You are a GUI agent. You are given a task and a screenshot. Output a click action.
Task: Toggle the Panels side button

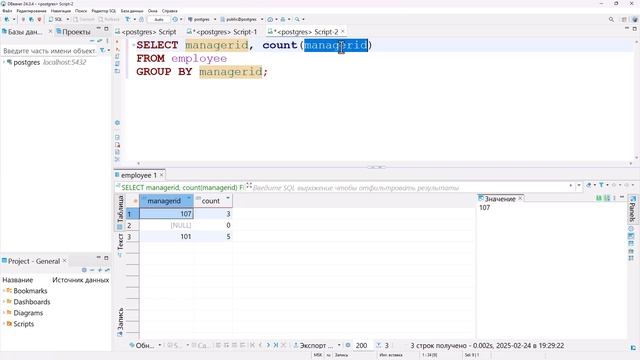tap(632, 209)
